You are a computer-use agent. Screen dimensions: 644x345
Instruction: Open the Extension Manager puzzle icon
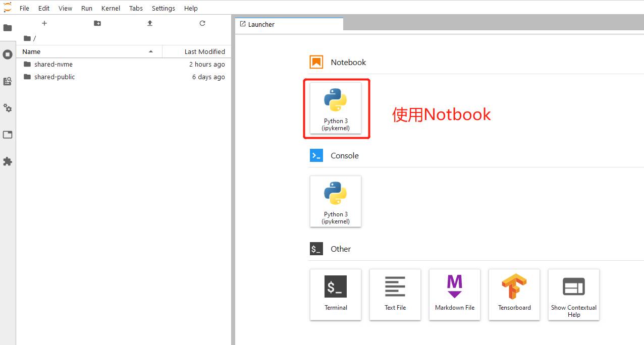[x=8, y=161]
